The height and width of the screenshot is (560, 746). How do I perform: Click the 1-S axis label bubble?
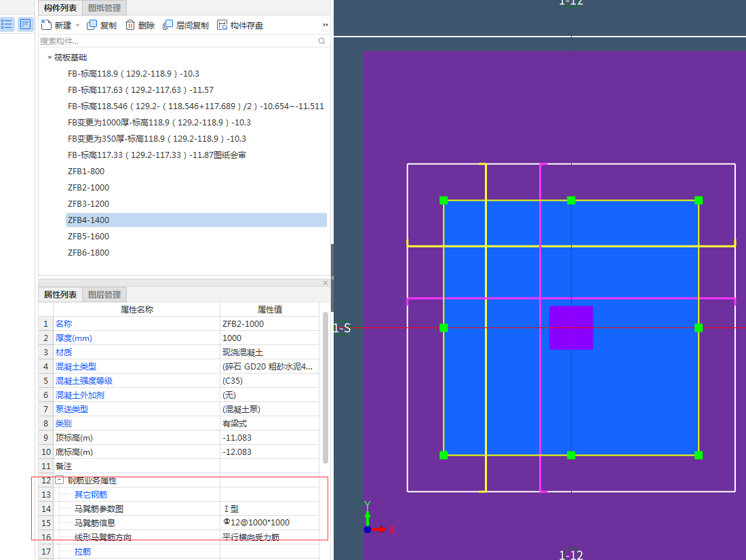pyautogui.click(x=342, y=328)
